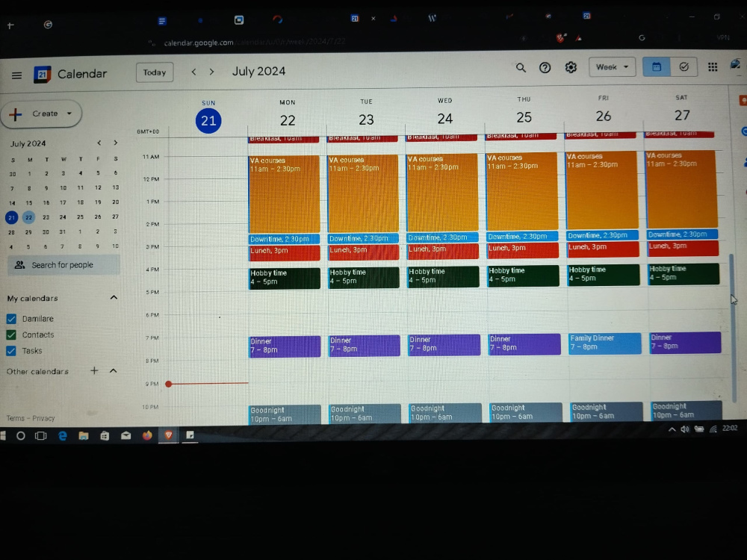Switch to the Tasks checkmark view
This screenshot has width=747, height=560.
coord(684,66)
